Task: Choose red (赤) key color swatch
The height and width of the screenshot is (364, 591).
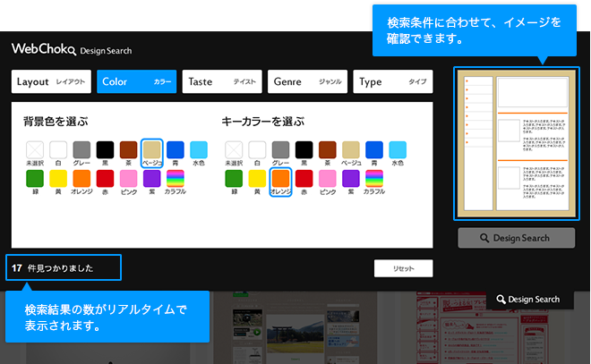Action: [x=304, y=179]
